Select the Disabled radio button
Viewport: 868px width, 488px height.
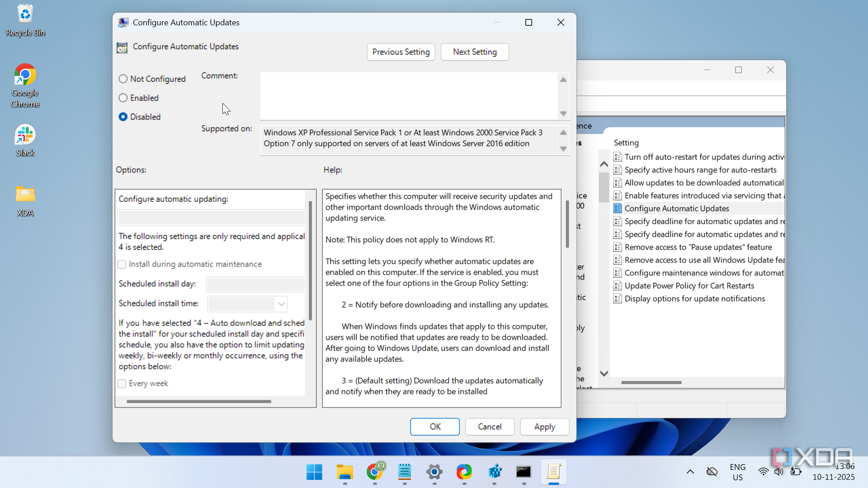(123, 117)
